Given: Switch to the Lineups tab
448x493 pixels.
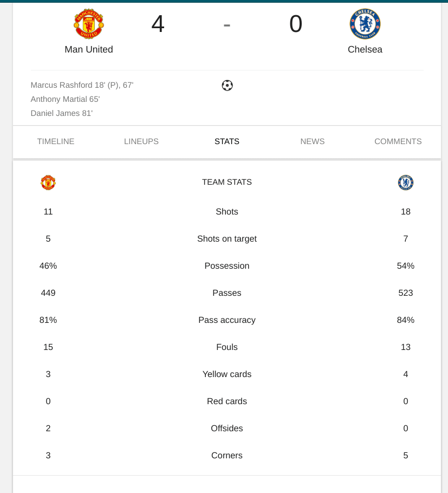Looking at the screenshot, I should [141, 141].
